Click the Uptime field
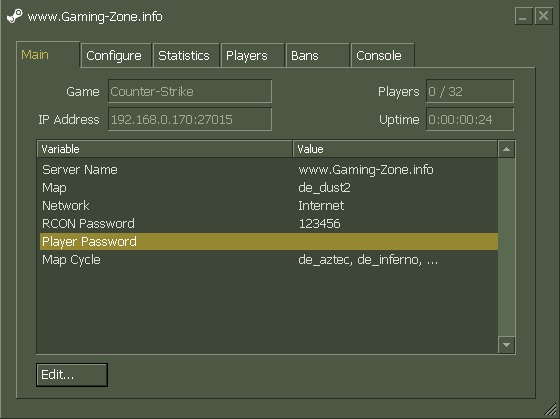The width and height of the screenshot is (560, 419). 470,119
